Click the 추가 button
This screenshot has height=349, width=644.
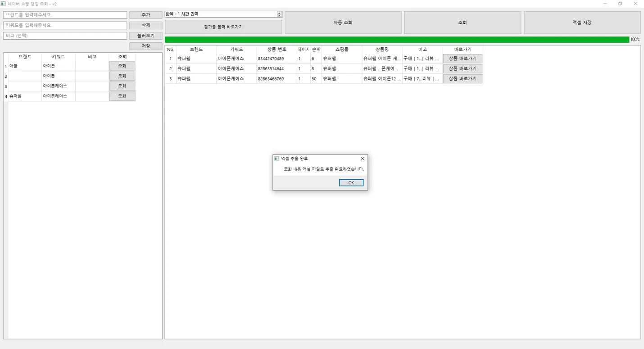[x=146, y=15]
